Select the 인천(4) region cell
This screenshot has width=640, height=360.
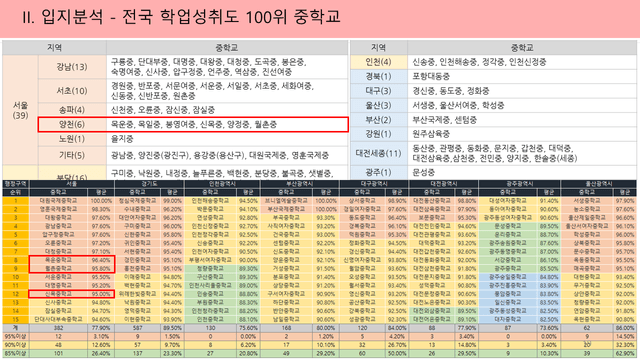pyautogui.click(x=379, y=62)
